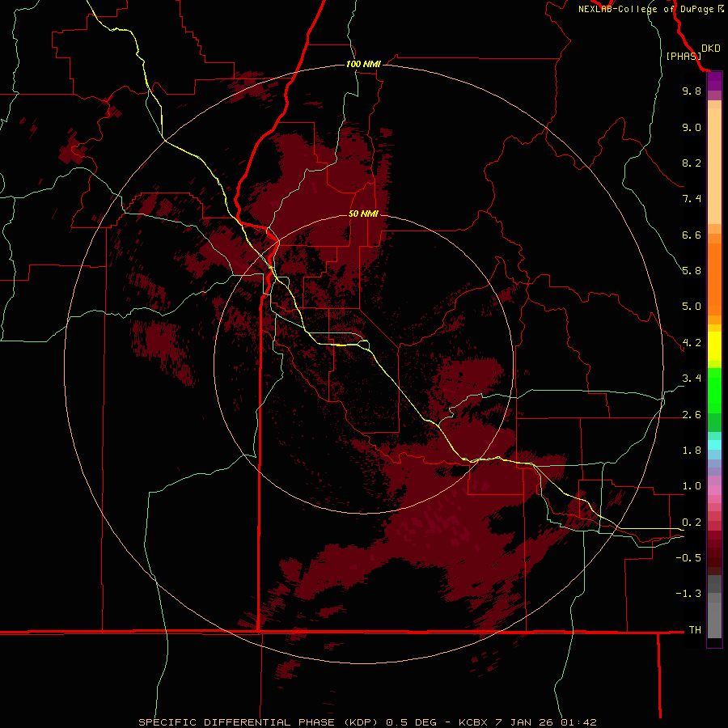Pick the gray segment at the color bar bottom
This screenshot has height=728, width=728.
click(714, 620)
